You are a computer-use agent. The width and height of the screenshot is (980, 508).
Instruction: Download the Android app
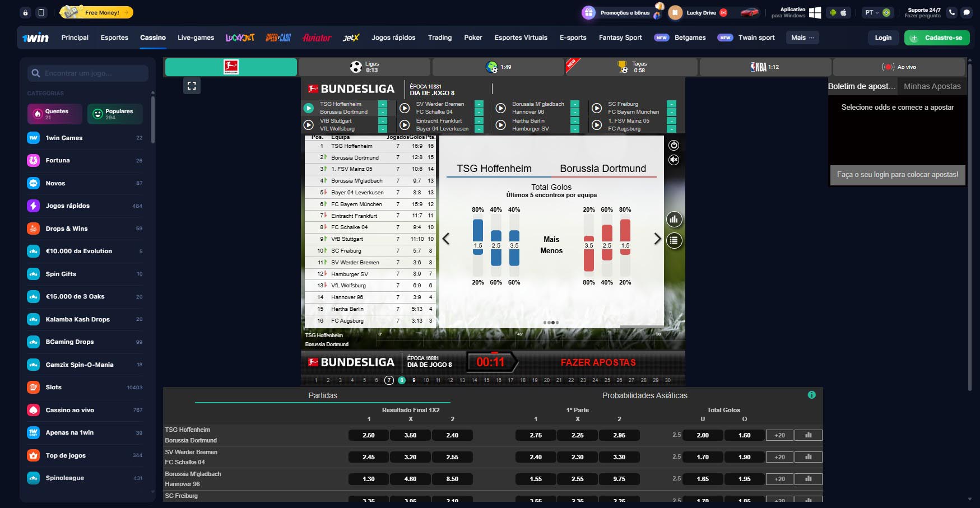pyautogui.click(x=833, y=12)
